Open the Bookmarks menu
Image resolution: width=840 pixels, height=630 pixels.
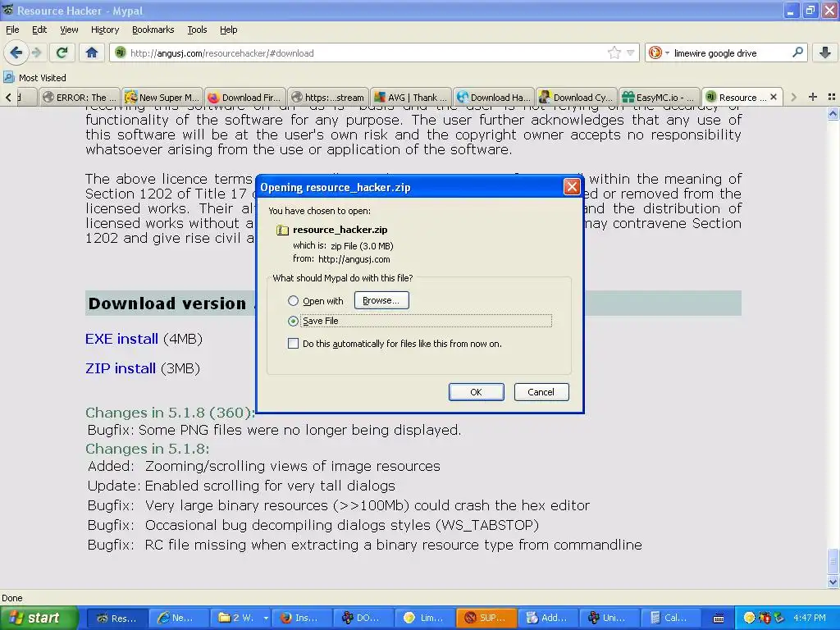coord(153,30)
